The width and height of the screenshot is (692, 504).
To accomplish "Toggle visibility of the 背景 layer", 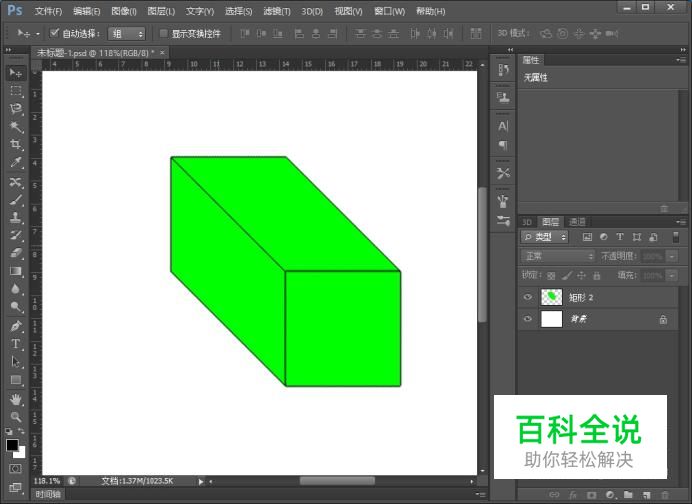I will coord(528,319).
